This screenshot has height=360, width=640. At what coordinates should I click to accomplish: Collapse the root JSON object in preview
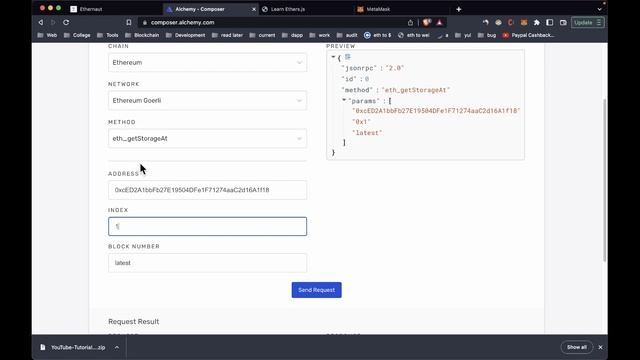point(333,57)
